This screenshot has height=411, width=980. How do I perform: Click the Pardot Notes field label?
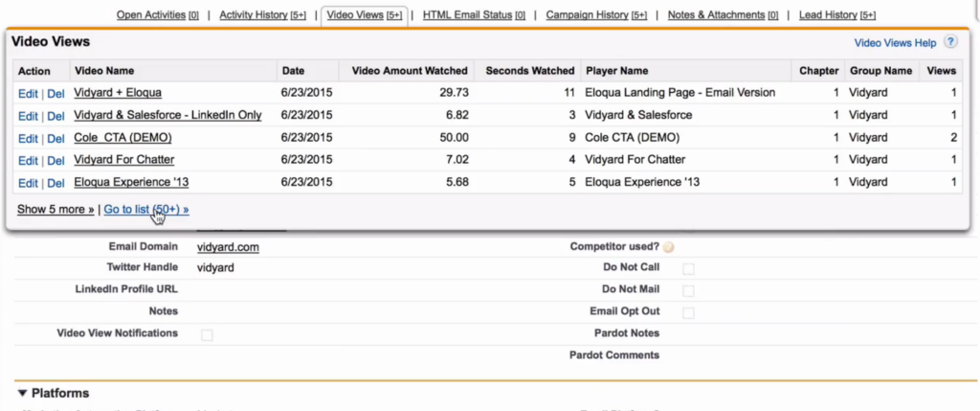point(627,332)
